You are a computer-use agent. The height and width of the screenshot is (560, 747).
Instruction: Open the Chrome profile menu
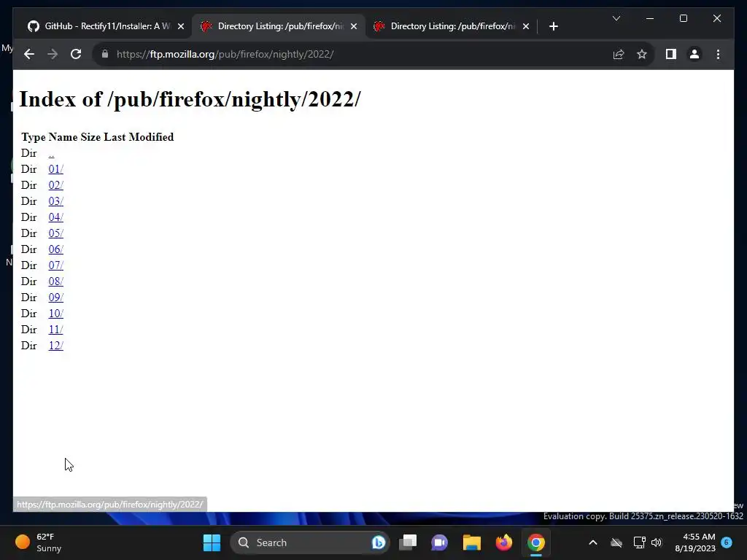(694, 54)
